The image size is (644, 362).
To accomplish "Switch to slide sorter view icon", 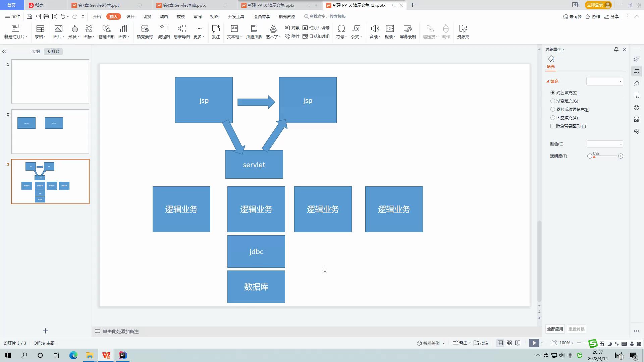I will tap(509, 343).
